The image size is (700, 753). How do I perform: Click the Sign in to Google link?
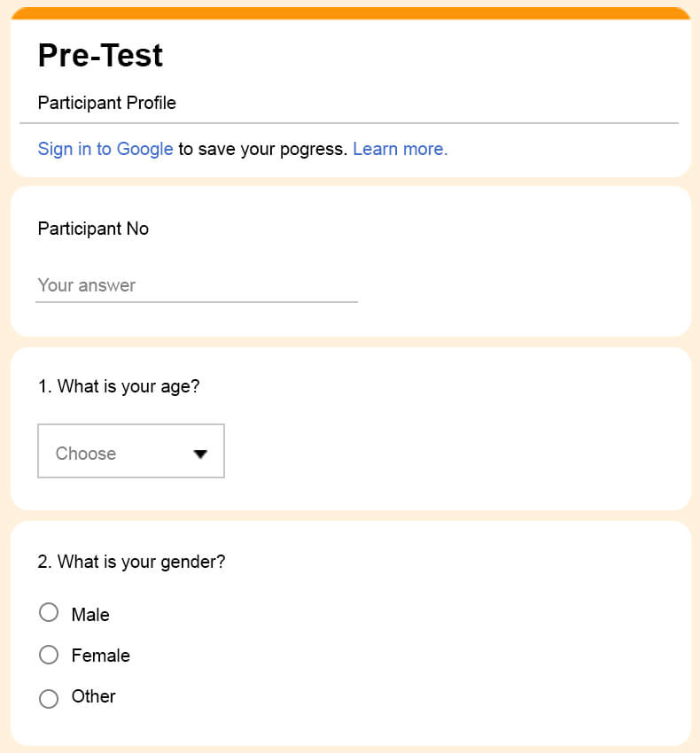[105, 149]
